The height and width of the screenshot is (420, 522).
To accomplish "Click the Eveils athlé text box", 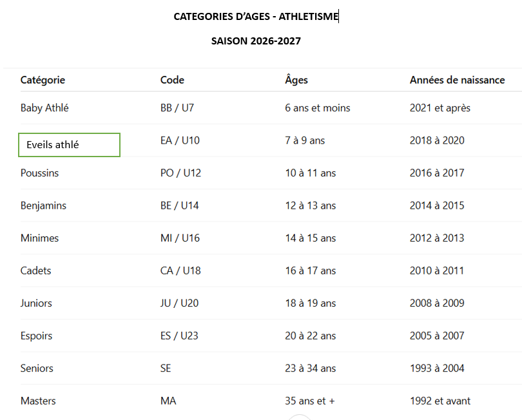I will tap(69, 145).
